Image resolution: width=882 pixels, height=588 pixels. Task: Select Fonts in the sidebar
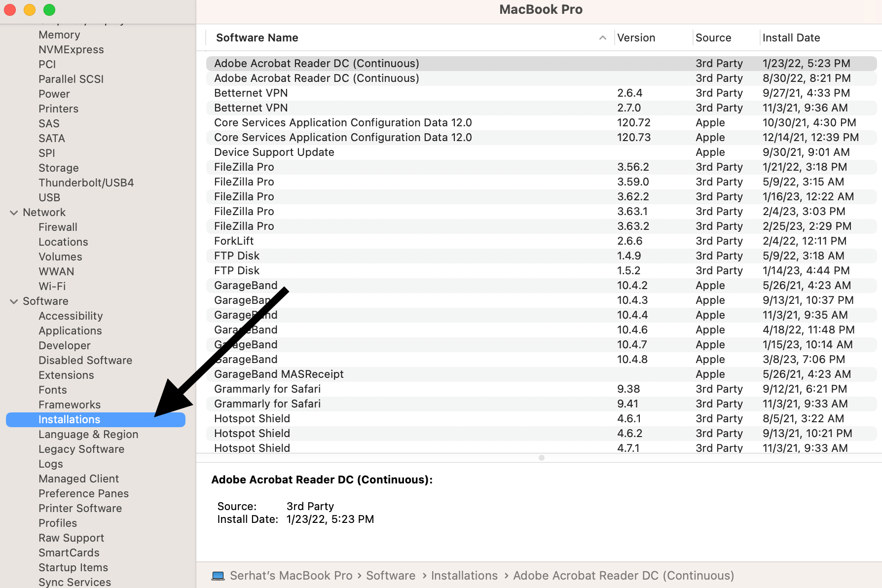tap(52, 390)
